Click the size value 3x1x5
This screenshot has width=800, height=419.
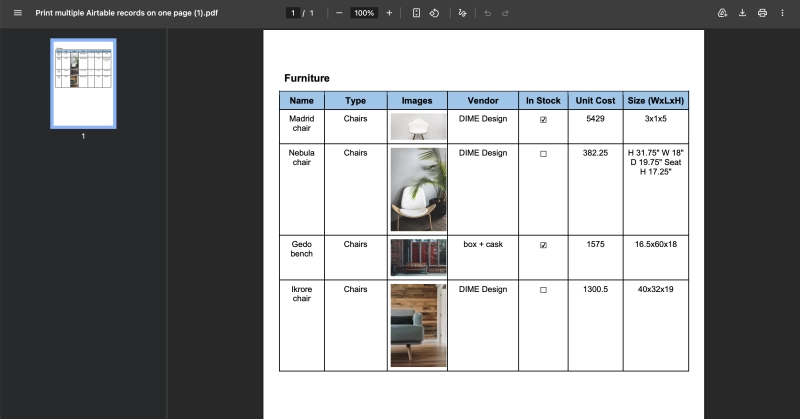[x=656, y=118]
